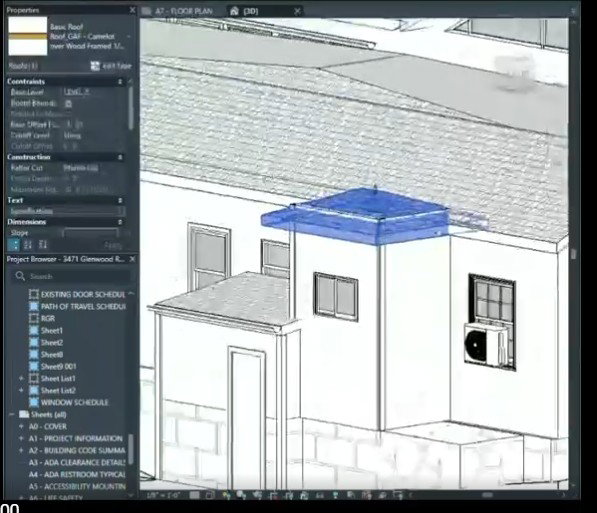Select A3 - ADA CLEARANCE DETAILS sheet
Image resolution: width=597 pixels, height=513 pixels.
(77, 463)
